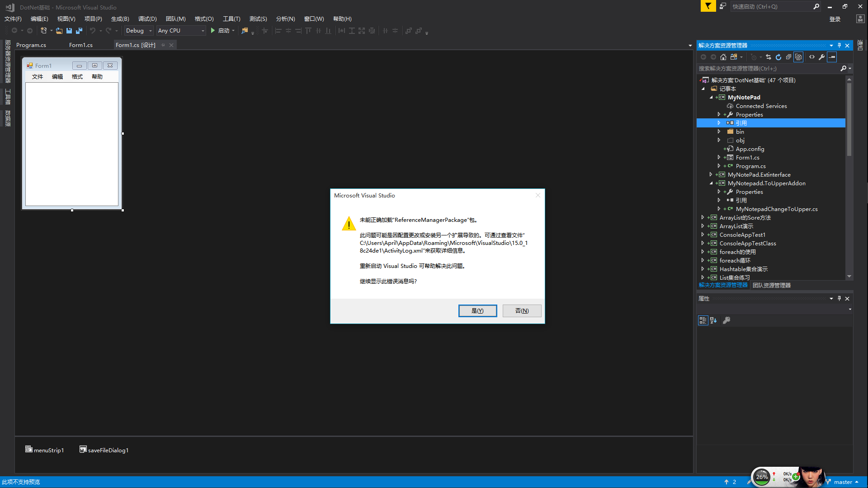Image resolution: width=868 pixels, height=488 pixels.
Task: Click Save All icon in main toolbar
Action: (79, 31)
